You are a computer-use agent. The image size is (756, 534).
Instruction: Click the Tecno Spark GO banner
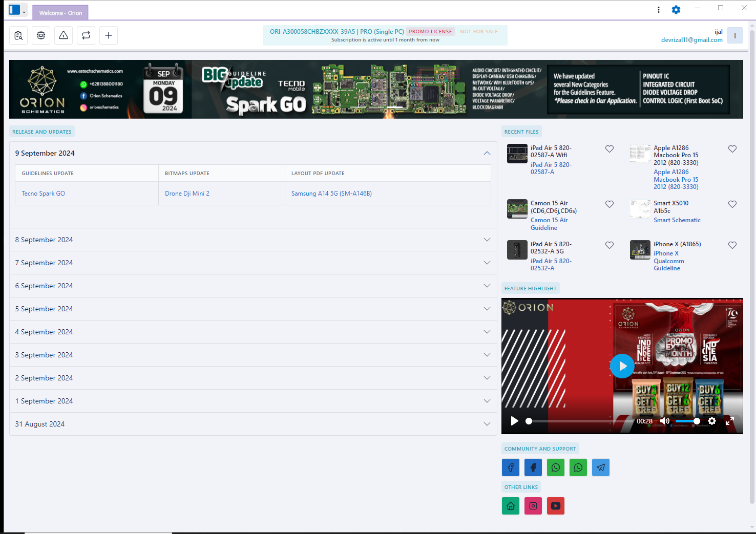tap(376, 90)
